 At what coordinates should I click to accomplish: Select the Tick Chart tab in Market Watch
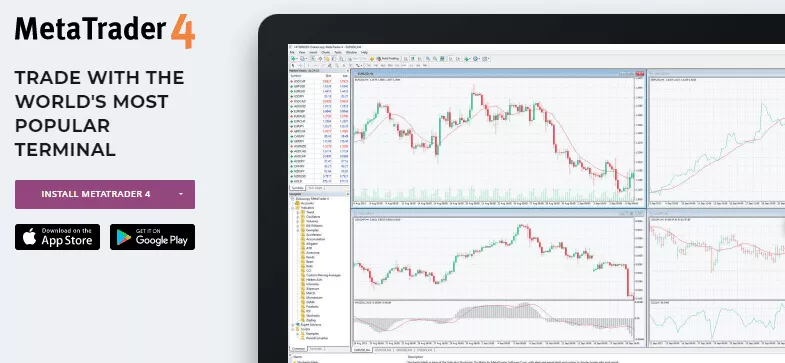315,188
